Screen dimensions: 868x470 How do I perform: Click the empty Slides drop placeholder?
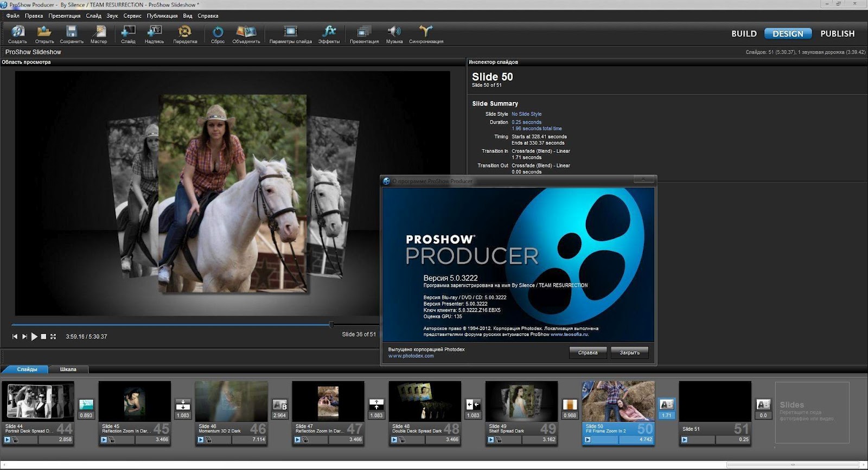point(812,412)
